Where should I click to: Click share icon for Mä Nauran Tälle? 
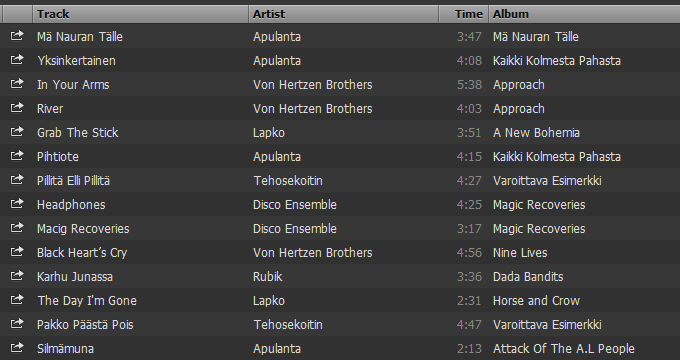[16, 36]
